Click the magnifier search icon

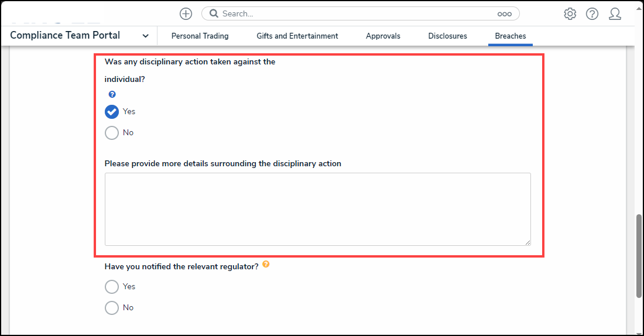[214, 13]
